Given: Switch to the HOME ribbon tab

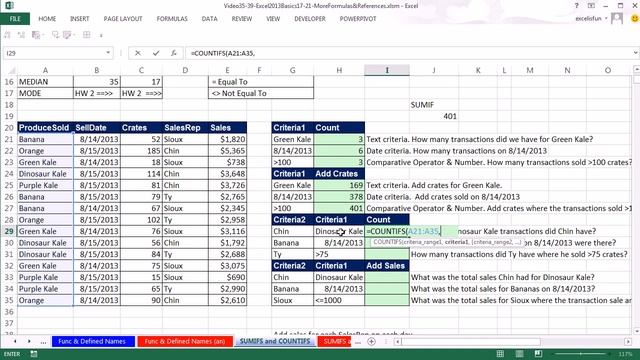Looking at the screenshot, I should coord(47,19).
